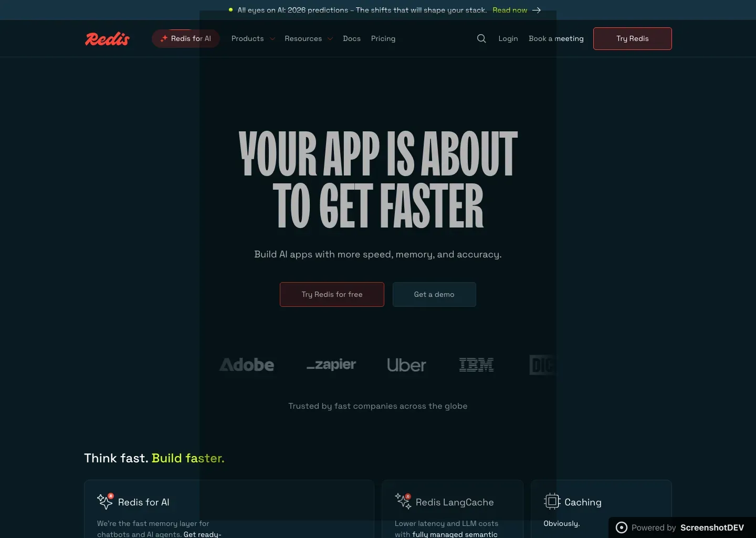Click the Try Redis header button

[x=633, y=38]
